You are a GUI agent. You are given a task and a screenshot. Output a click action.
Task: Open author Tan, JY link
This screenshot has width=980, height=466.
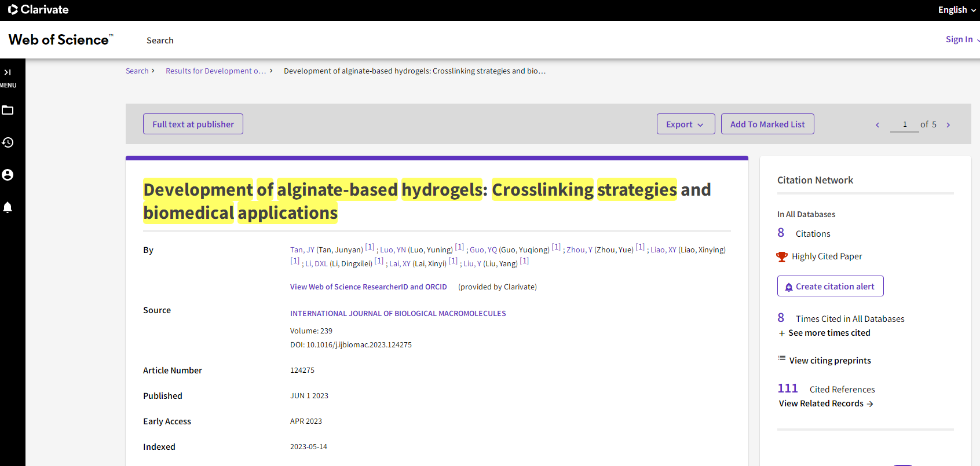(302, 250)
